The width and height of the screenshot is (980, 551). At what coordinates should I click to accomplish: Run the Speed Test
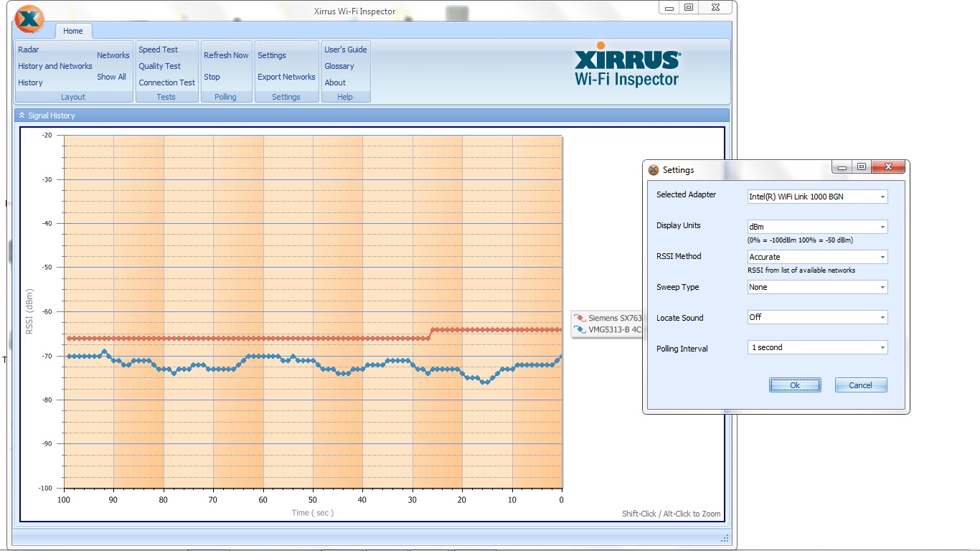(x=159, y=50)
